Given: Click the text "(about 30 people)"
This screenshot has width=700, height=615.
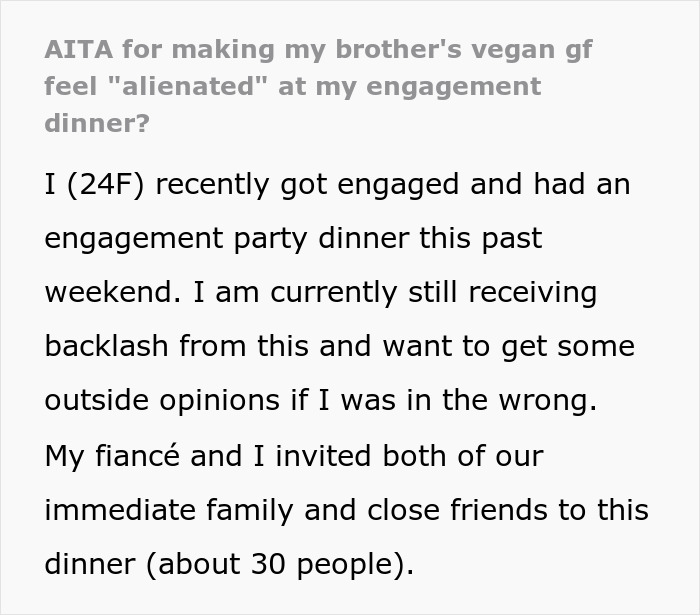Looking at the screenshot, I should [280, 565].
